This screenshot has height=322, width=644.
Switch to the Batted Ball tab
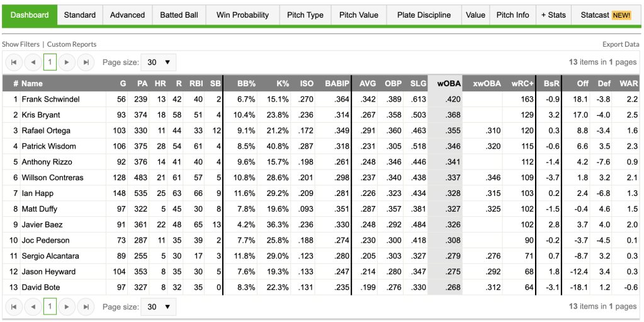click(179, 15)
